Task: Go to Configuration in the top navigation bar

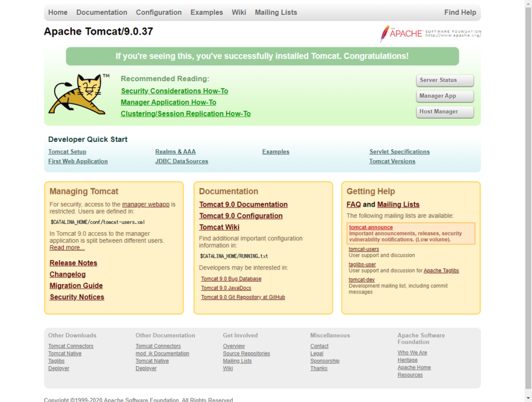Action: [158, 12]
